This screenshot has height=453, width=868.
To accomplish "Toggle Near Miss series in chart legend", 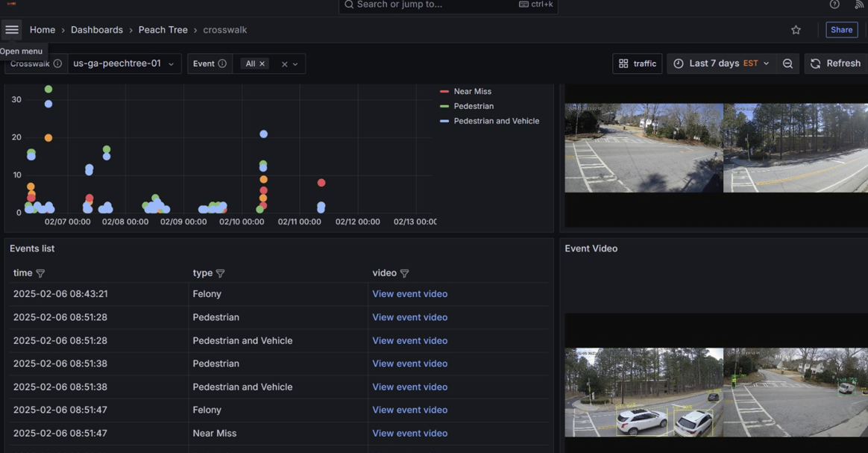I will point(472,91).
